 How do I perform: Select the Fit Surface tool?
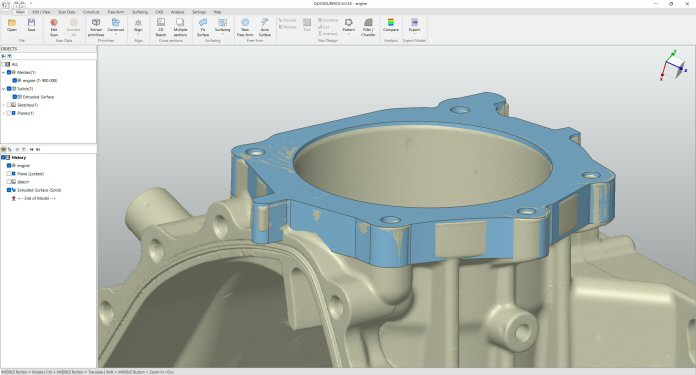(203, 27)
